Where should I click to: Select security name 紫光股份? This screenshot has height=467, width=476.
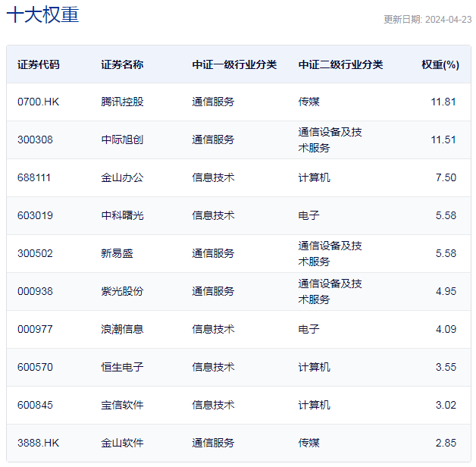click(x=122, y=291)
